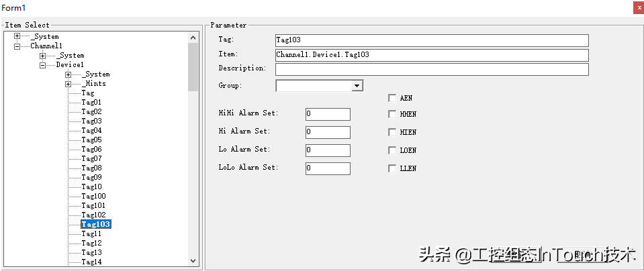Toggle the HHEN alarm checkbox
The image size is (644, 271).
coord(392,115)
